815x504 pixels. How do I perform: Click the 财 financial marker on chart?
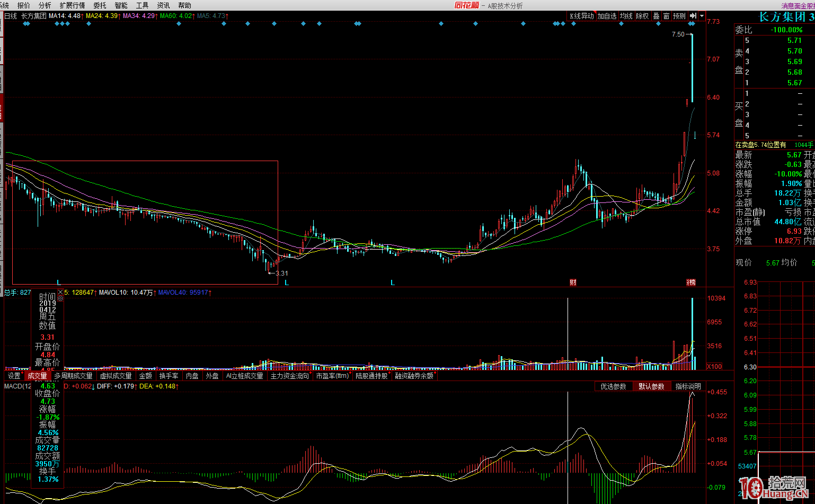pyautogui.click(x=573, y=282)
